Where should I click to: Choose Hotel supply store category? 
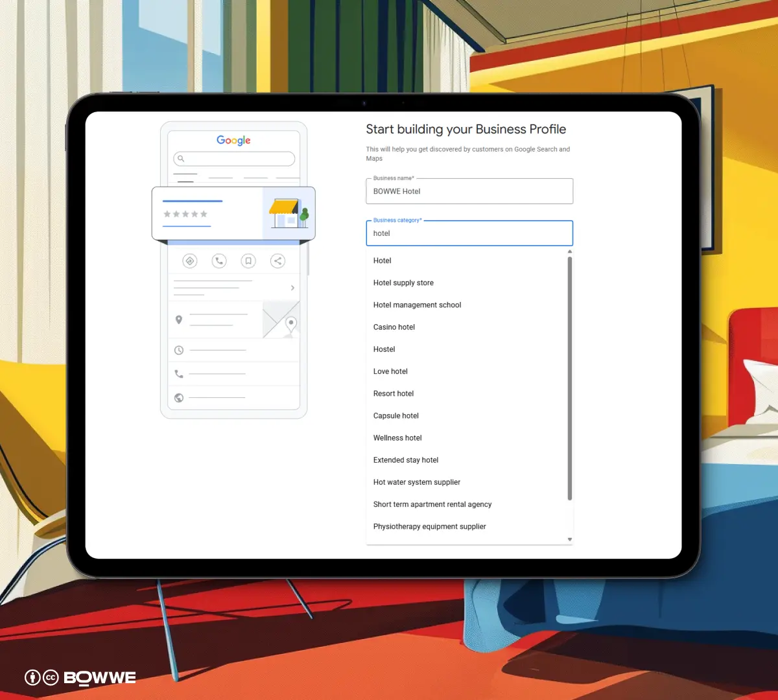click(467, 283)
